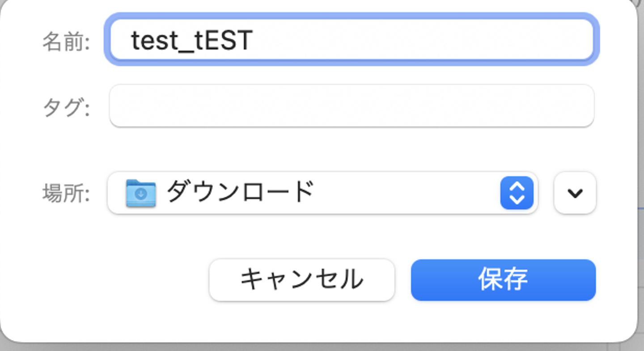Click the test_tEST filename text
This screenshot has width=644, height=351.
(191, 41)
